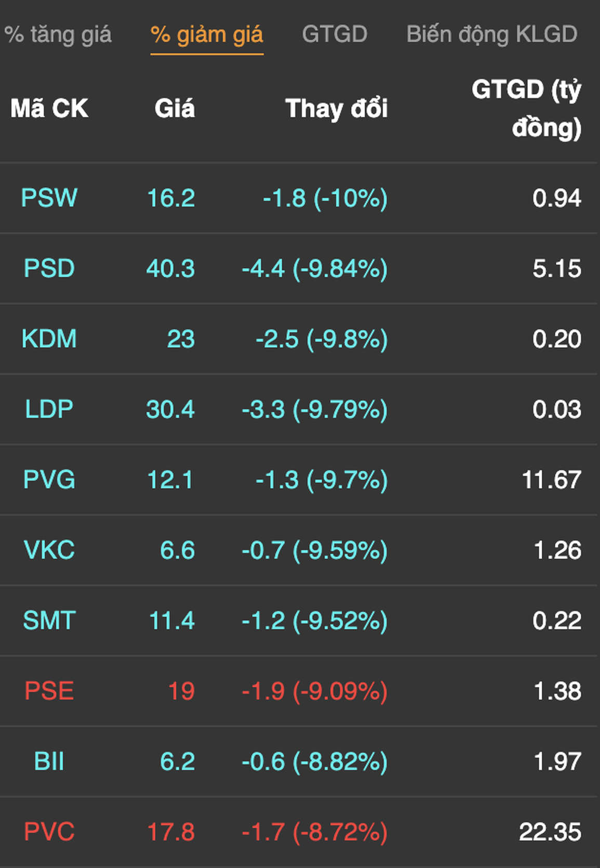Open the GTGD tab

tap(335, 34)
